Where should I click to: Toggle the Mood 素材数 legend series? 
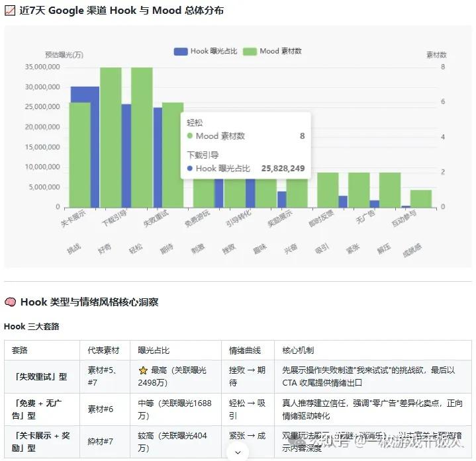272,51
